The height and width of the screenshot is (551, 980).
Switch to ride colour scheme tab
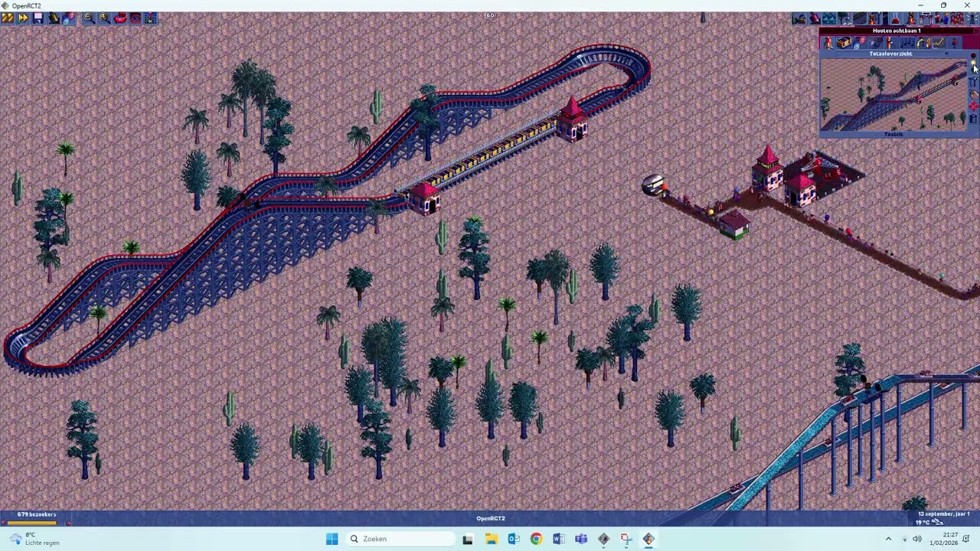pyautogui.click(x=890, y=42)
